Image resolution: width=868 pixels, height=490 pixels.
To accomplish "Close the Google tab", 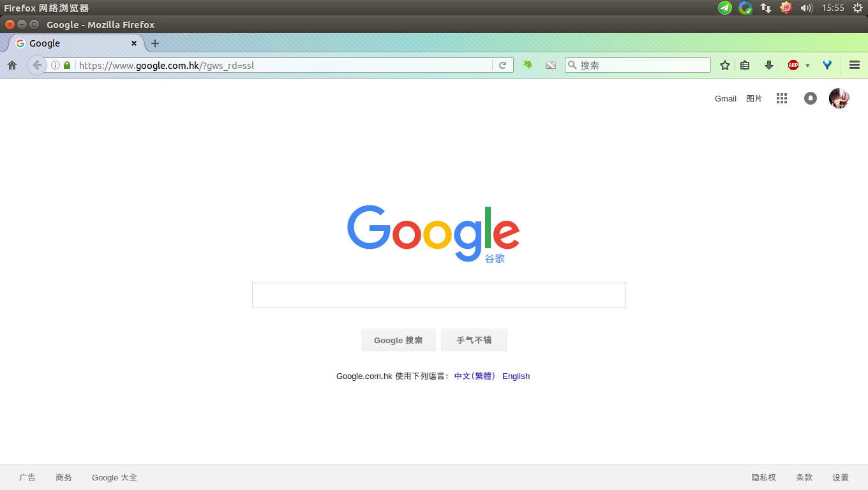I will click(134, 43).
